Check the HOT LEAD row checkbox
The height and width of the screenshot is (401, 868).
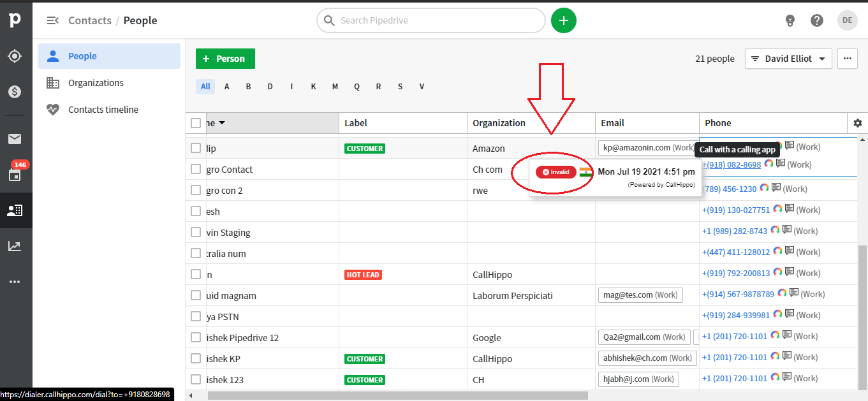196,274
